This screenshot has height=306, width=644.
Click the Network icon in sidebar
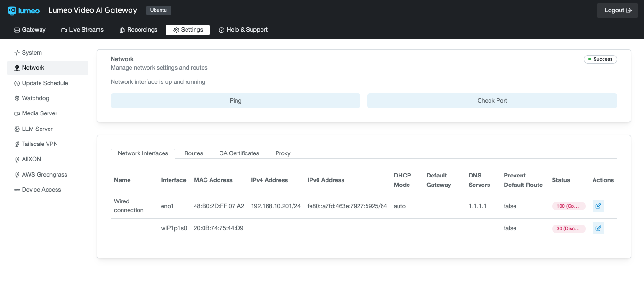tap(17, 68)
